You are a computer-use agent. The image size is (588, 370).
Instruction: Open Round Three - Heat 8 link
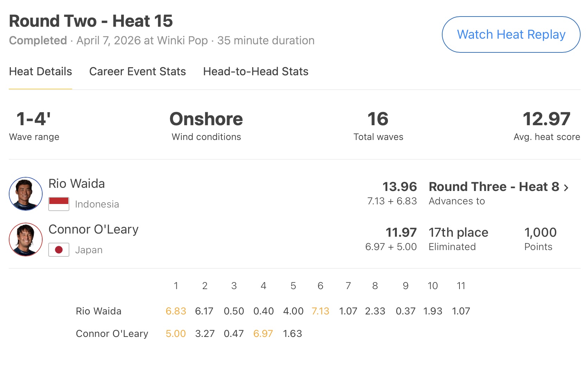pyautogui.click(x=494, y=187)
